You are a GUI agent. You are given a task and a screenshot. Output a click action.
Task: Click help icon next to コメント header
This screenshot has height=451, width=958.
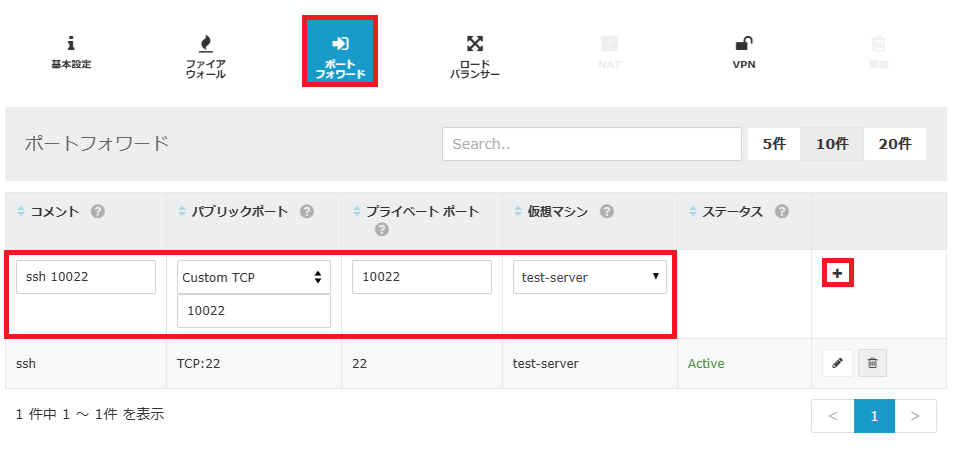[98, 212]
